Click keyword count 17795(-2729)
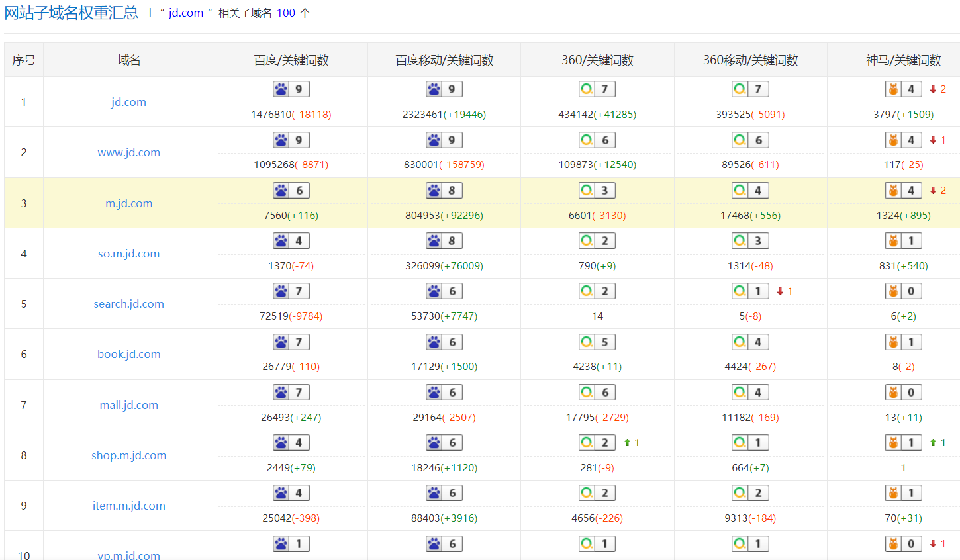Viewport: 960px width, 560px height. (597, 418)
